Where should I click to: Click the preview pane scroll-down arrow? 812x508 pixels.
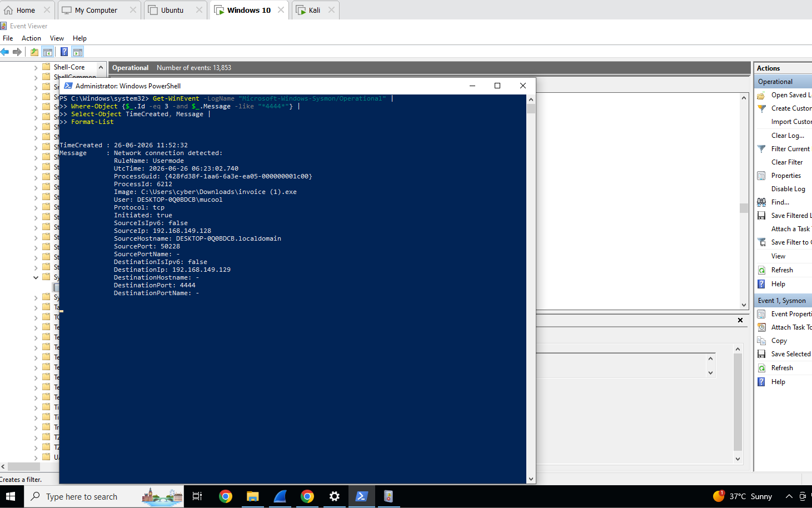pyautogui.click(x=738, y=459)
